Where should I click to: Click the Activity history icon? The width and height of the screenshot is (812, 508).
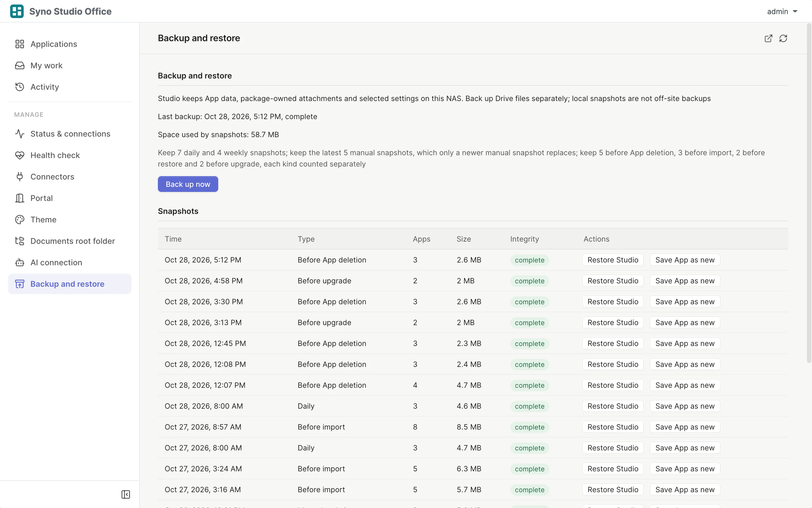(x=20, y=87)
